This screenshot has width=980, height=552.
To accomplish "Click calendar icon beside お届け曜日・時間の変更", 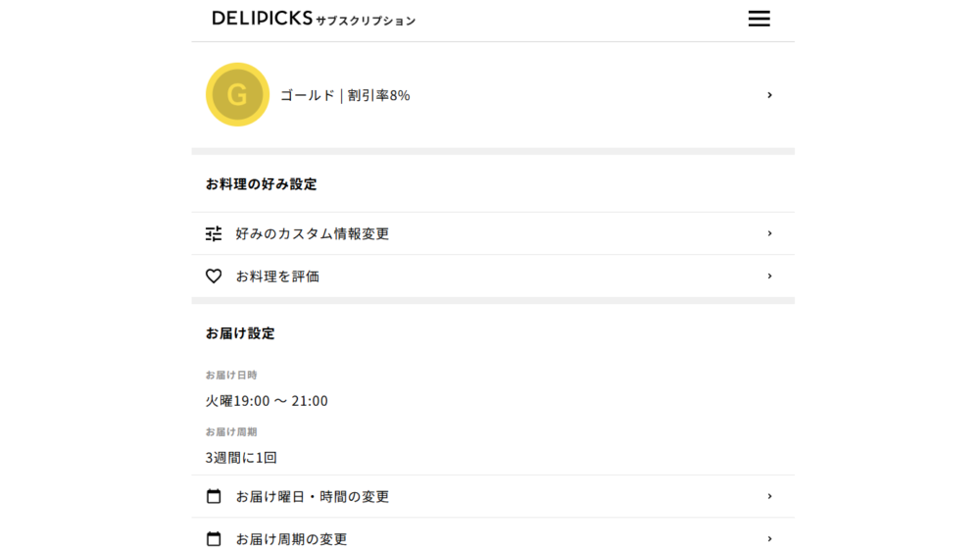I will click(214, 496).
